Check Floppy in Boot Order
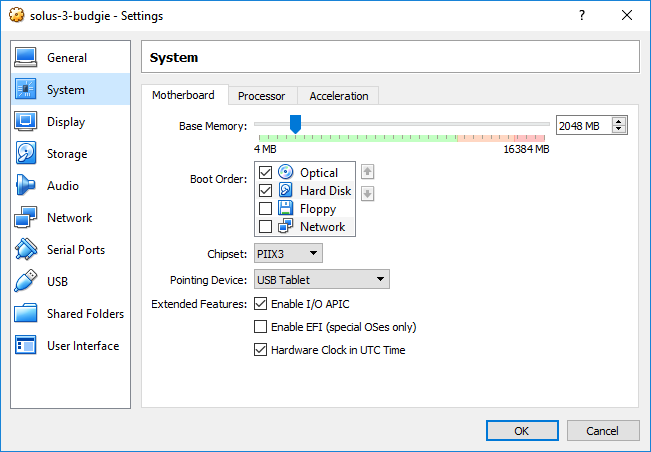 [x=265, y=208]
